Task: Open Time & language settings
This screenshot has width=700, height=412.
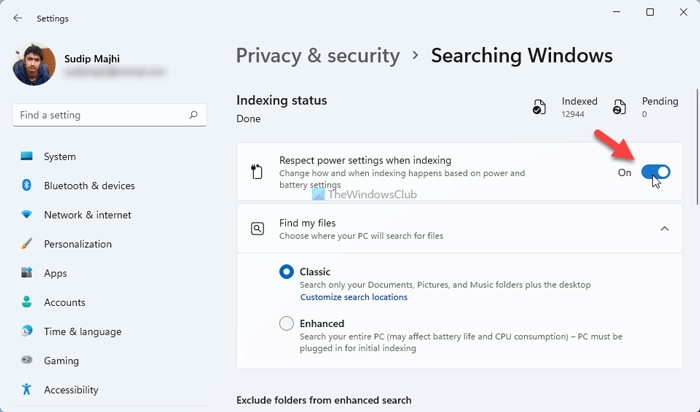Action: pos(82,332)
